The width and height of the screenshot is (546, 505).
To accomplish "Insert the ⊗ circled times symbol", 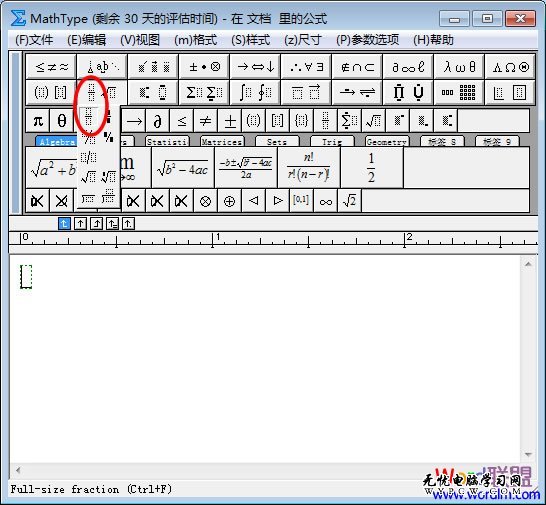I will click(205, 201).
